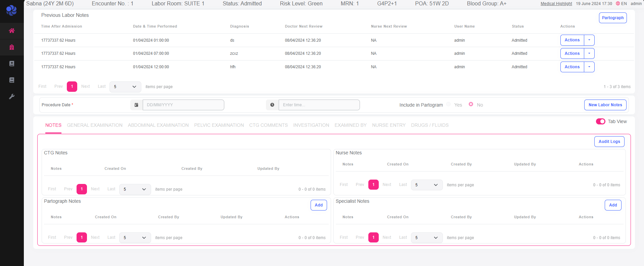
Task: Click the calendar icon beside Procedure Date
Action: 136,105
